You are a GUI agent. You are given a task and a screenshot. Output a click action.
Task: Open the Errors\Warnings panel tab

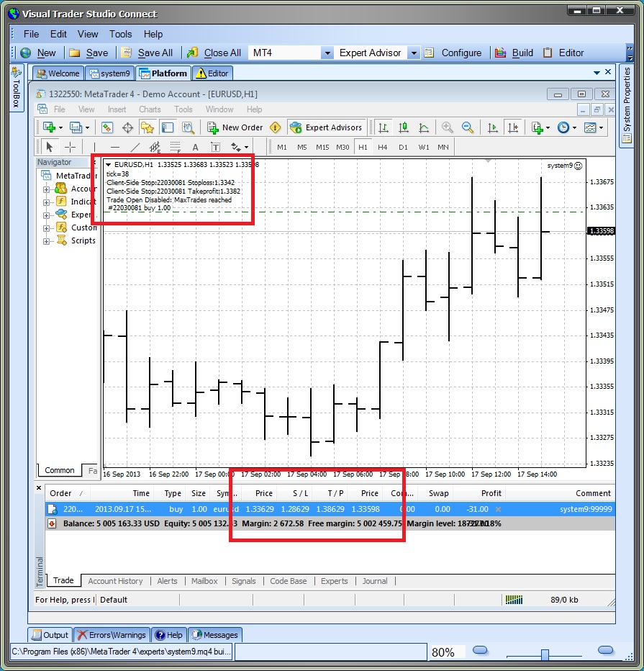coord(112,635)
